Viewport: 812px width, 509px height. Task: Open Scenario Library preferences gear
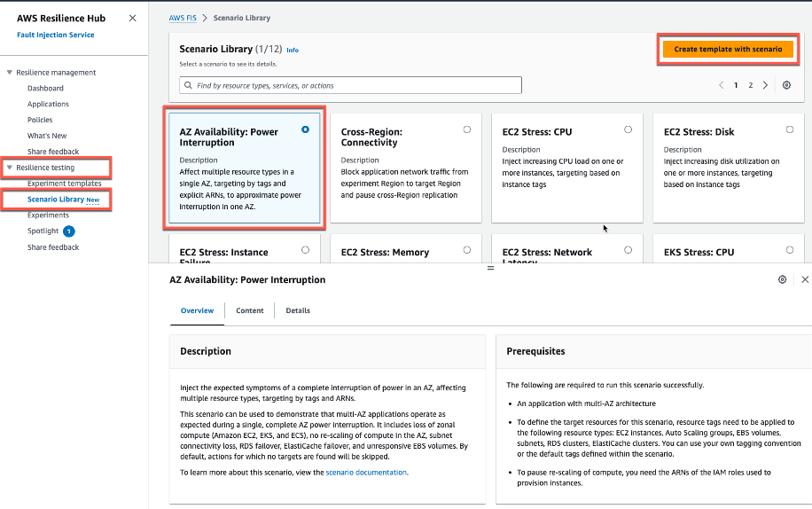(x=786, y=85)
